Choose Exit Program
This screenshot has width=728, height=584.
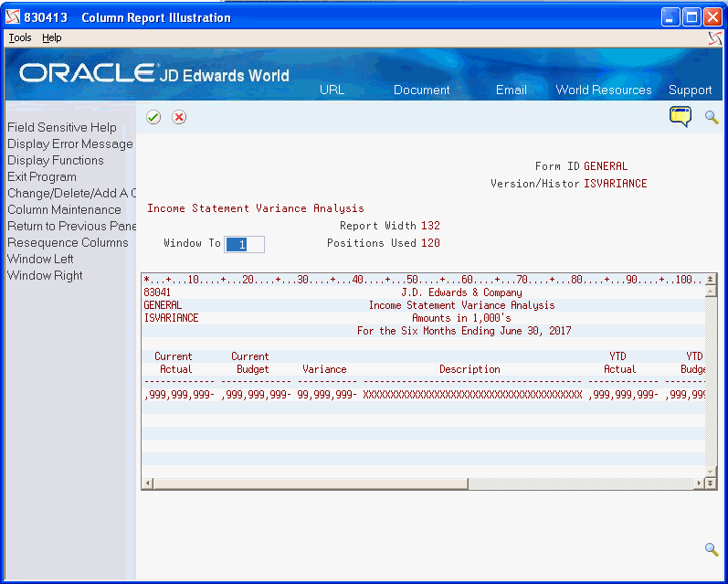42,177
